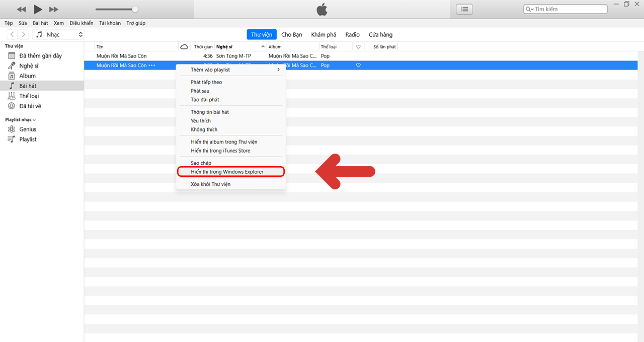Open the Xem menu
The height and width of the screenshot is (342, 644).
point(59,23)
